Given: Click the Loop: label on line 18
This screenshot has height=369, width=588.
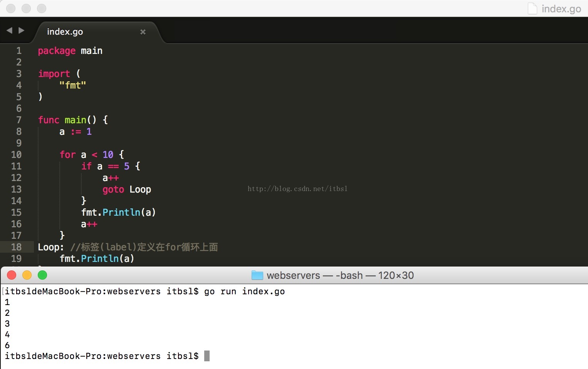Looking at the screenshot, I should (50, 247).
